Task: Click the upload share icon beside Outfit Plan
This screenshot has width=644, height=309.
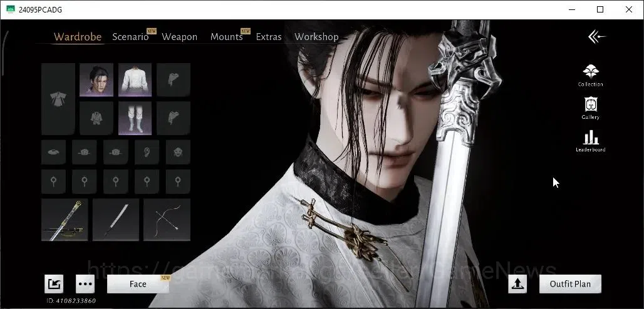Action: pos(517,284)
